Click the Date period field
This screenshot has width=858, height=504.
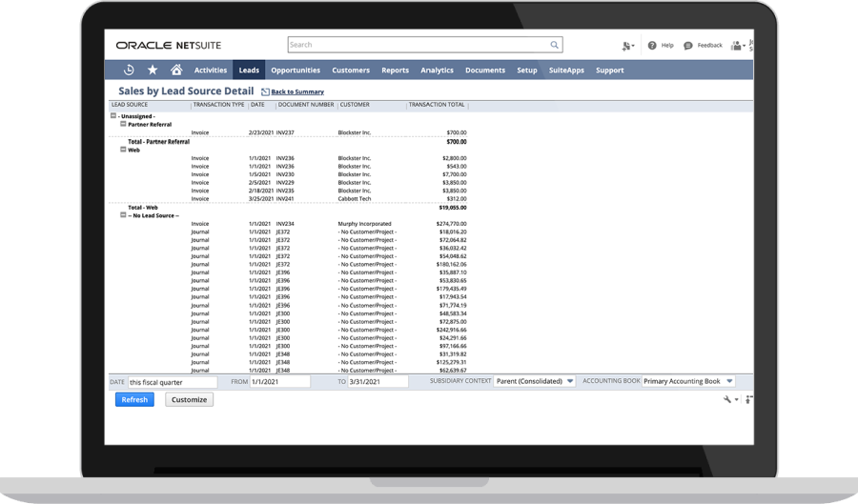(173, 382)
